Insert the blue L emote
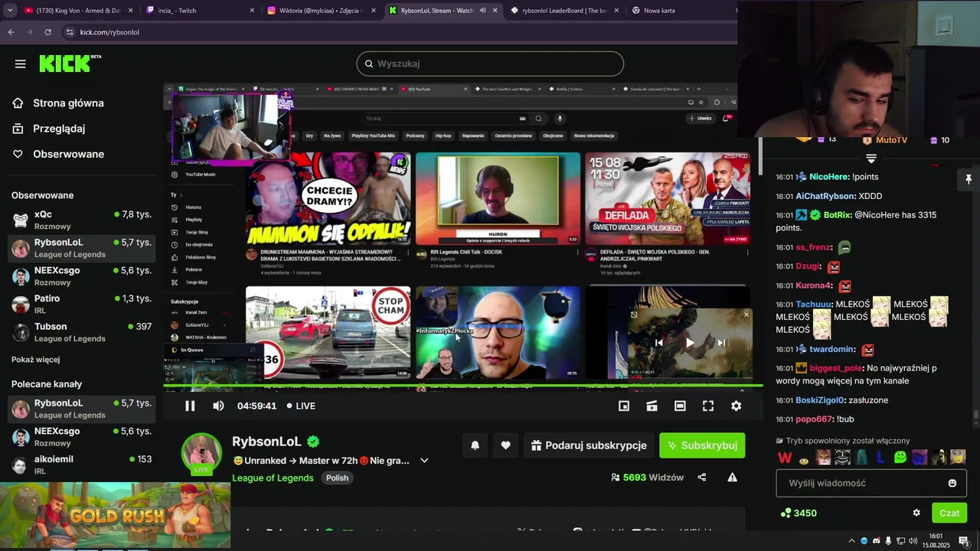Screen dimensions: 980x551 (880, 458)
